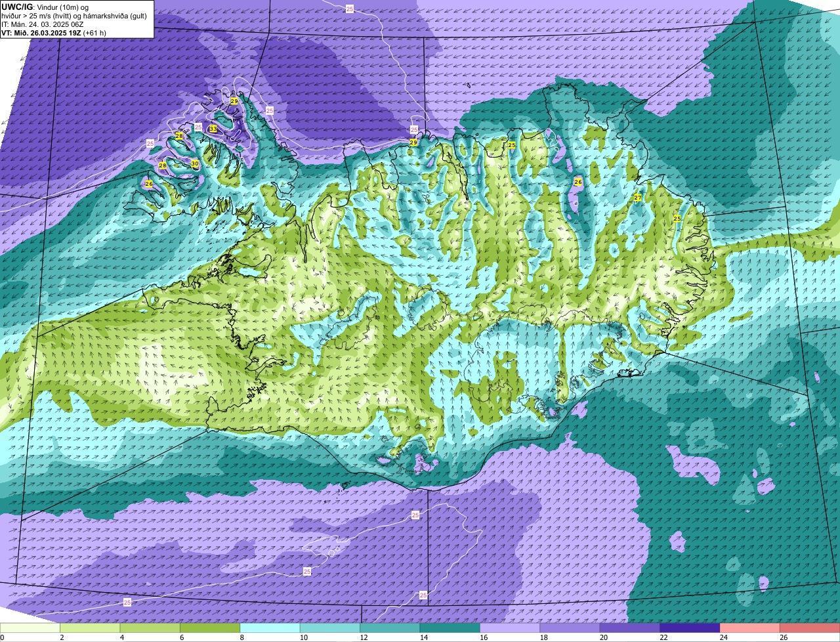
Task: Click the legend scale number 18
Action: [543, 637]
